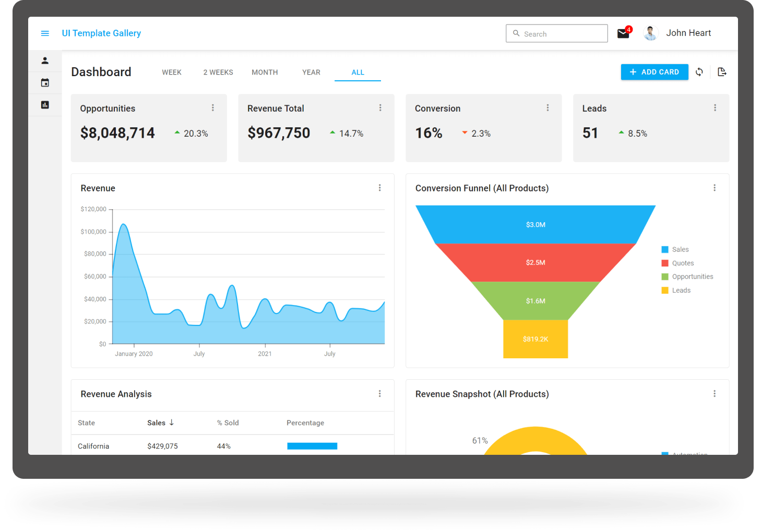Viewport: 762px width, 532px height.
Task: Refresh the dashboard with the sync icon
Action: (699, 72)
